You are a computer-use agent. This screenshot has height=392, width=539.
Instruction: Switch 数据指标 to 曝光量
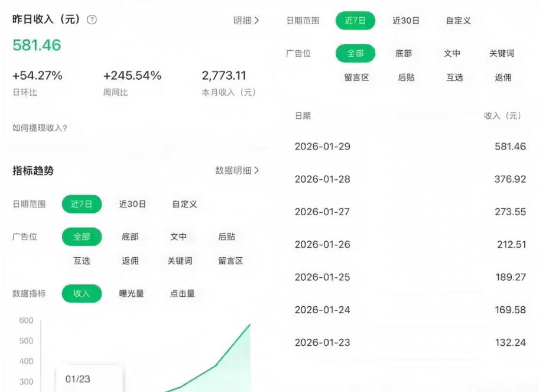point(132,293)
